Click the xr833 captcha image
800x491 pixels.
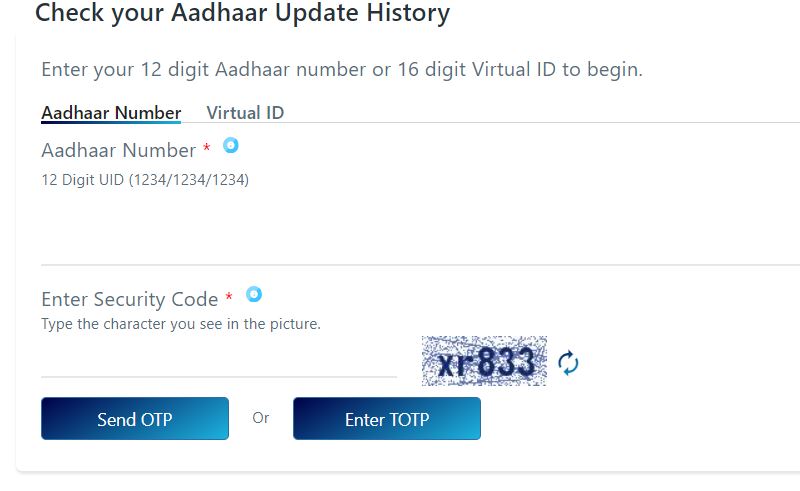(x=484, y=361)
